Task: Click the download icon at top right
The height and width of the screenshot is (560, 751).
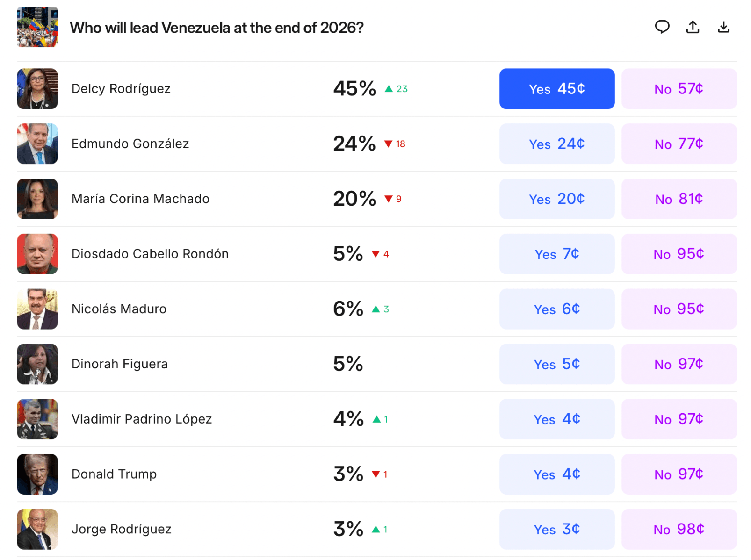Action: pos(723,27)
